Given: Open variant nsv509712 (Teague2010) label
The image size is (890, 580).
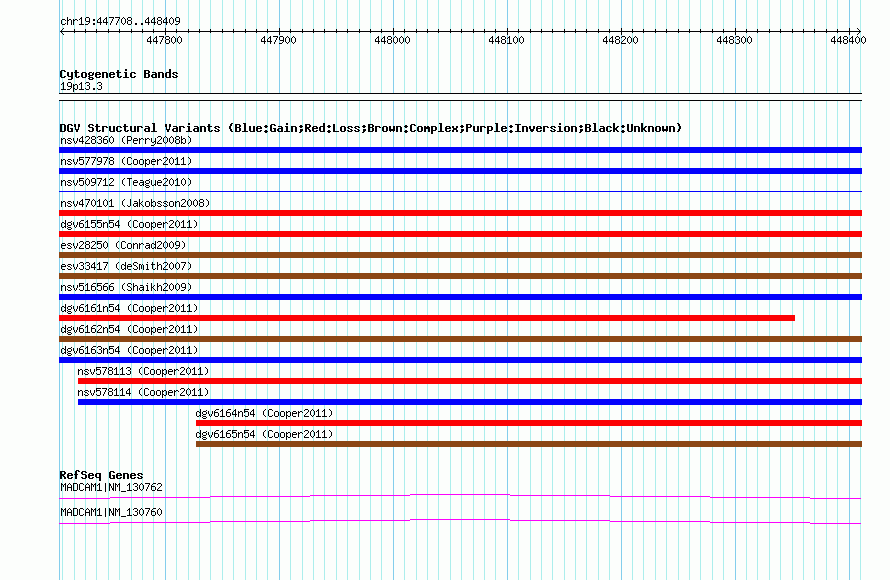Looking at the screenshot, I should pyautogui.click(x=126, y=182).
